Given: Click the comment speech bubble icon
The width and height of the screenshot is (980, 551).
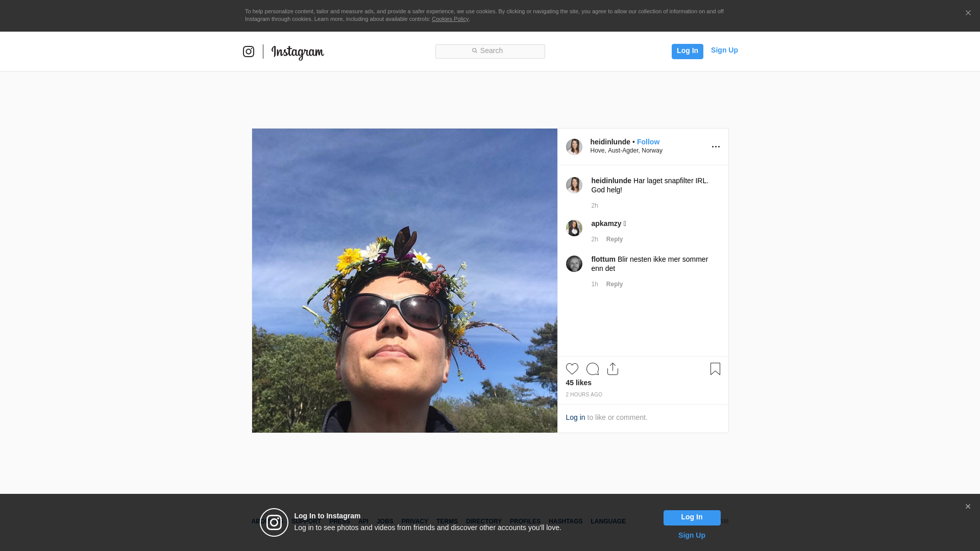Looking at the screenshot, I should [593, 369].
